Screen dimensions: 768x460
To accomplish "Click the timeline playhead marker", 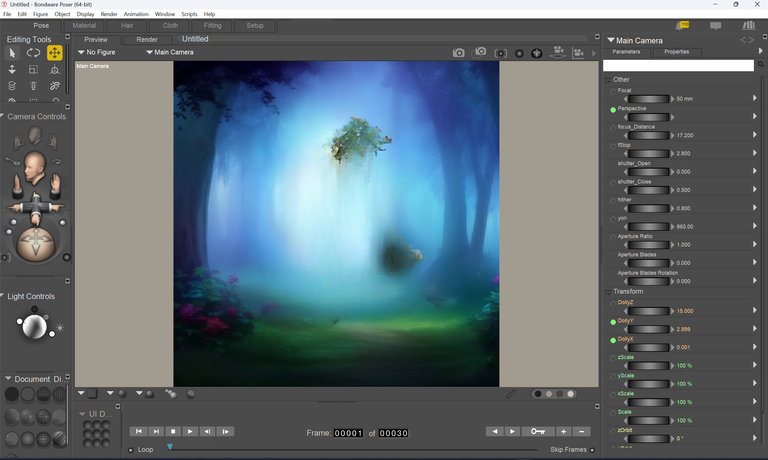I will [x=170, y=447].
